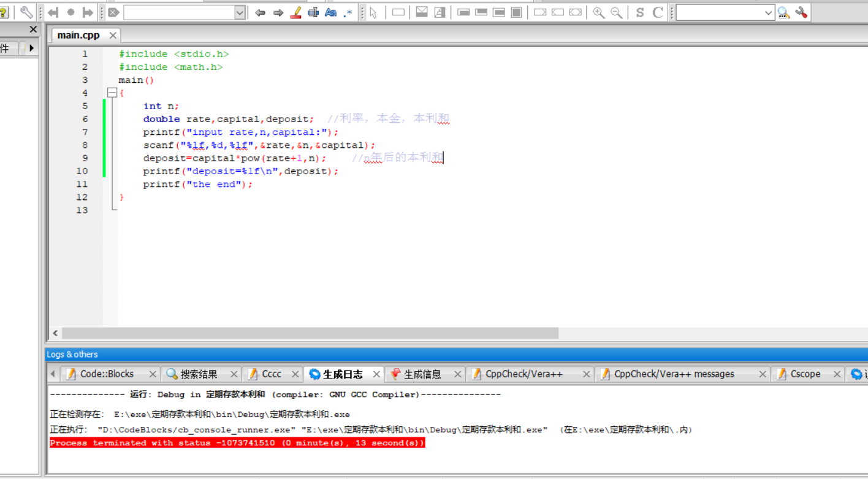This screenshot has height=479, width=868.
Task: Toggle match case Aa icon
Action: click(331, 12)
